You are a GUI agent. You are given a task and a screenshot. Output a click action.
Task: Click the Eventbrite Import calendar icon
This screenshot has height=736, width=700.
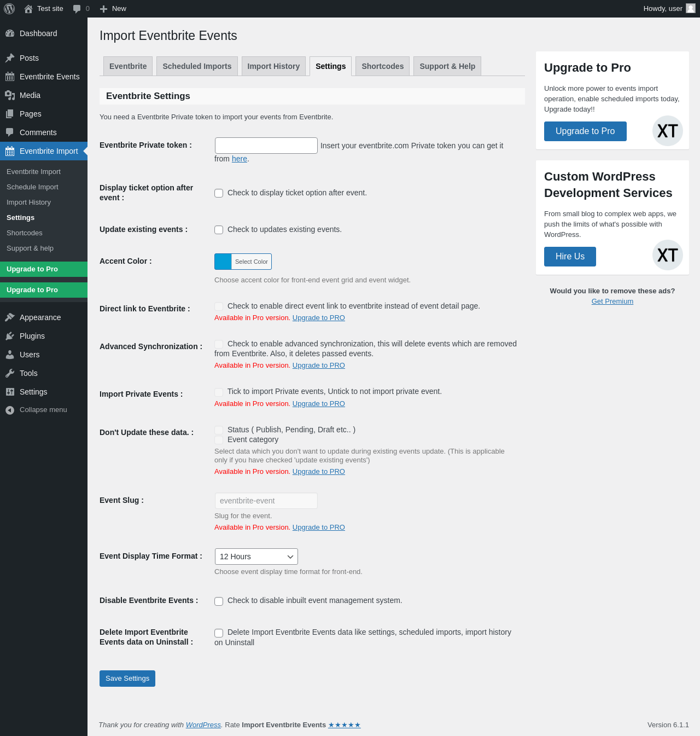point(10,151)
